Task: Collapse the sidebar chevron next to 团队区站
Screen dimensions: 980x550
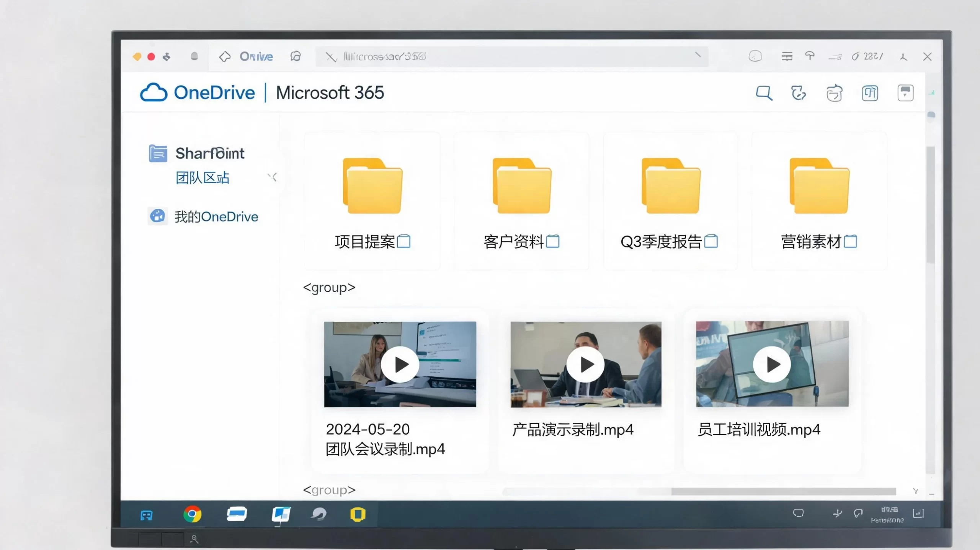Action: click(x=272, y=177)
